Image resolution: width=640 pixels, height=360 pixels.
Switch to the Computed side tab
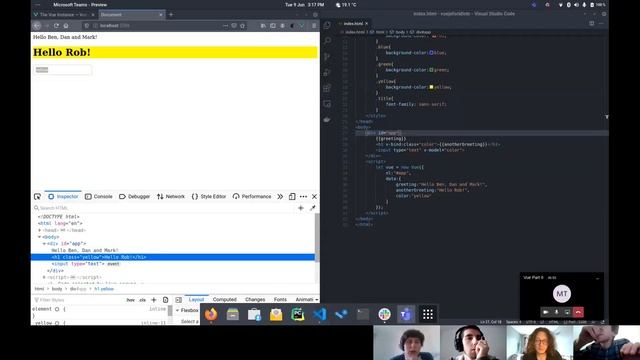tap(224, 300)
